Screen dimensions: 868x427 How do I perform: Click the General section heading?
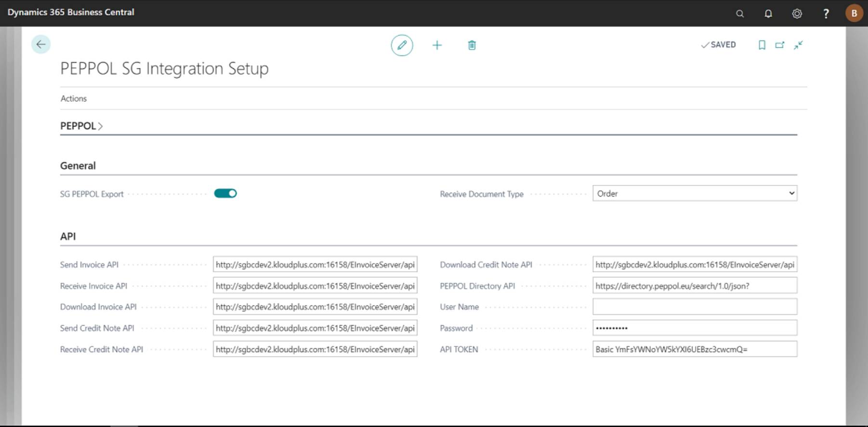(78, 166)
